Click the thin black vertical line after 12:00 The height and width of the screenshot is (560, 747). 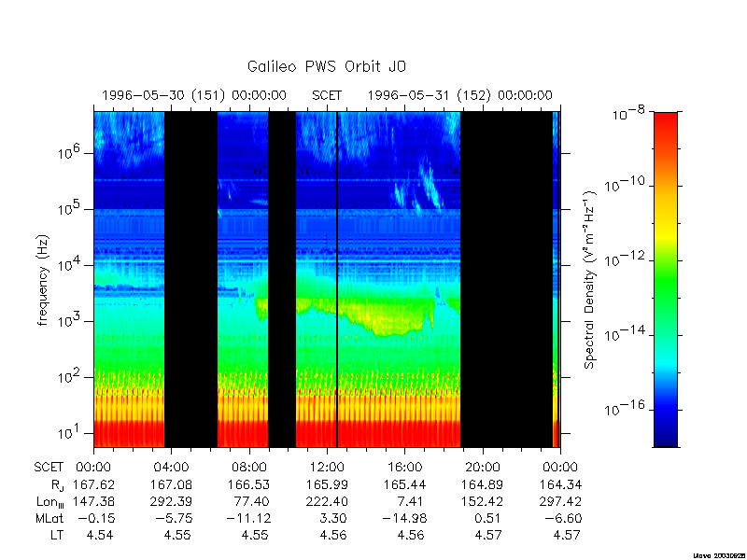tap(337, 279)
